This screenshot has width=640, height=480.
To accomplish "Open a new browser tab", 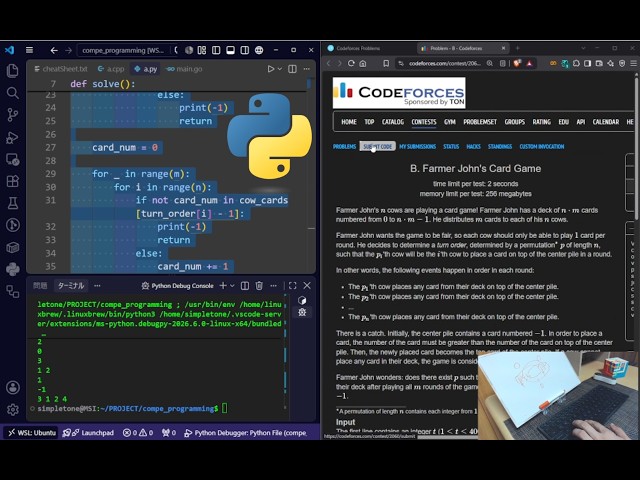I will [518, 48].
